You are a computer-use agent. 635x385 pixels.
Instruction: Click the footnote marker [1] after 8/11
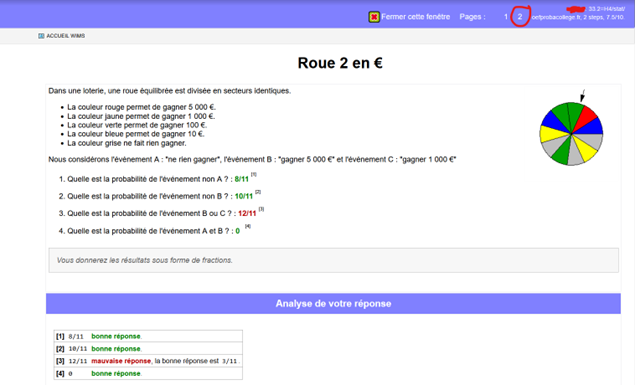click(x=254, y=174)
